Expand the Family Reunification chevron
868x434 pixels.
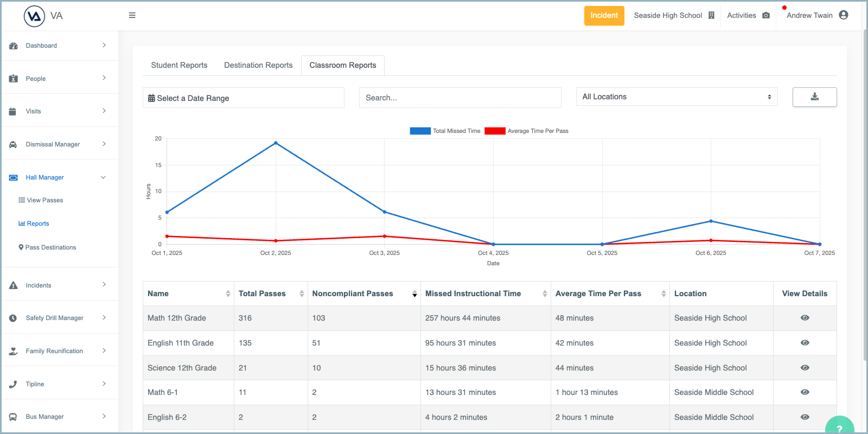point(104,350)
